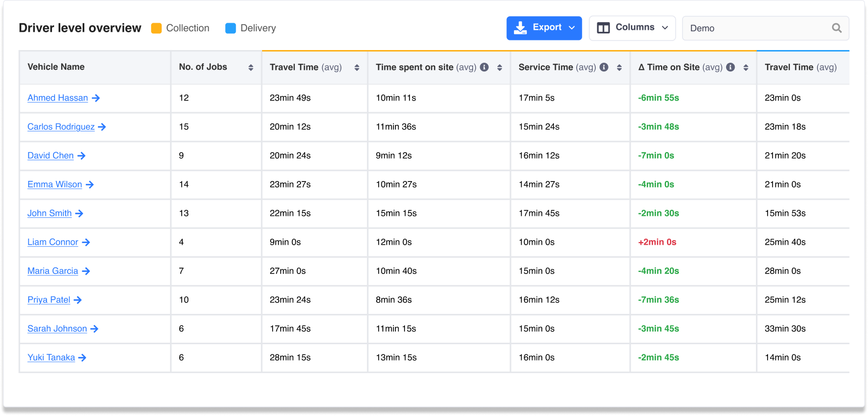Click the -3min 48s delta value
868x416 pixels.
click(658, 127)
